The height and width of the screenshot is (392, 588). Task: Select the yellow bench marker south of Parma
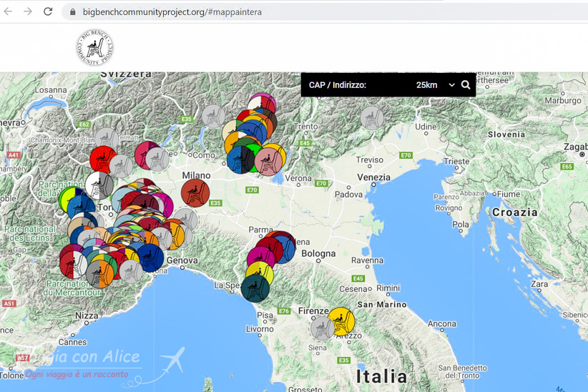click(261, 271)
